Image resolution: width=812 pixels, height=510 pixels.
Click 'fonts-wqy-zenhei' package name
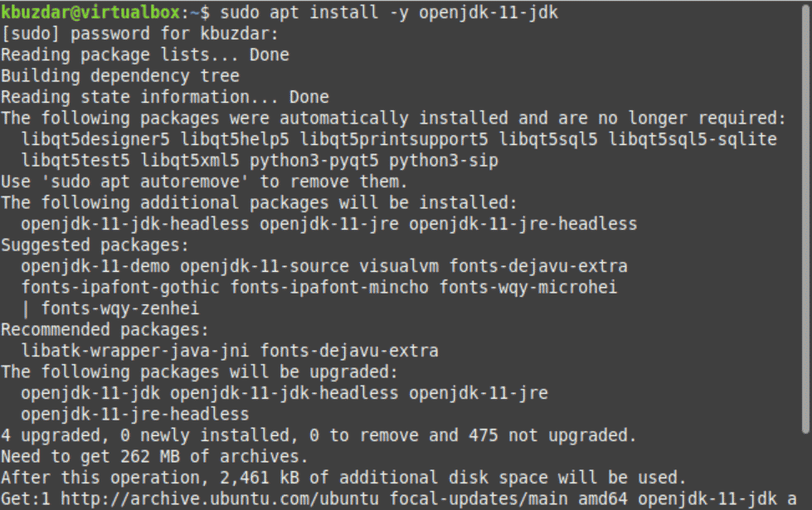120,308
